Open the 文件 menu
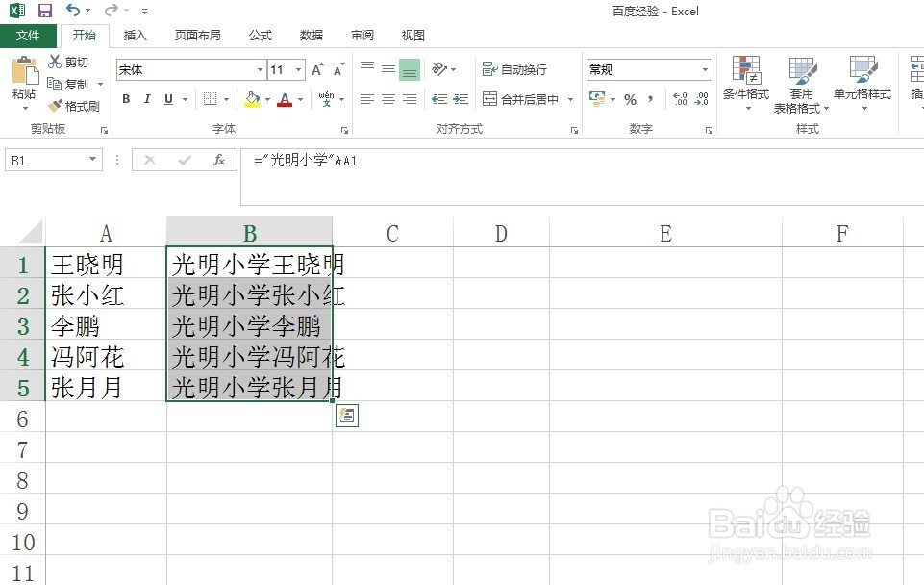Viewport: 924px width, 585px height. point(29,35)
